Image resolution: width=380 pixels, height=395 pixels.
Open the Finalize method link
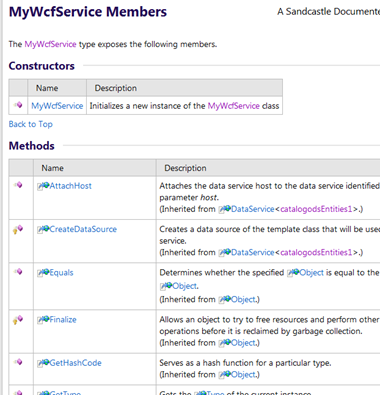point(63,319)
